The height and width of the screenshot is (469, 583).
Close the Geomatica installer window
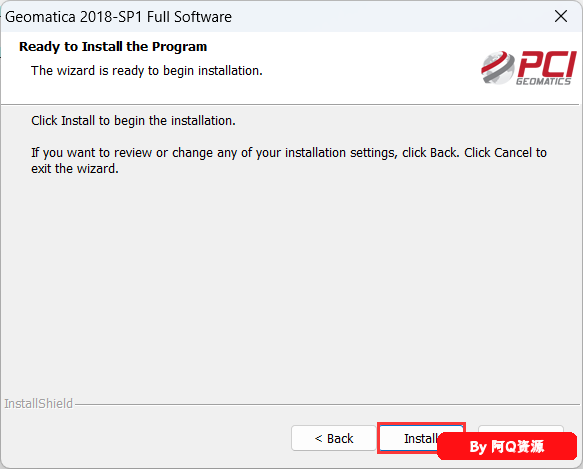[x=561, y=16]
